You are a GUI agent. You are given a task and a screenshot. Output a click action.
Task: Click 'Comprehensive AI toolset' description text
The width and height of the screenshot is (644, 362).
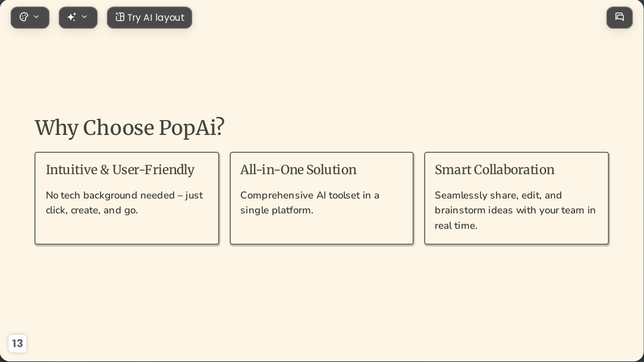[x=310, y=203]
